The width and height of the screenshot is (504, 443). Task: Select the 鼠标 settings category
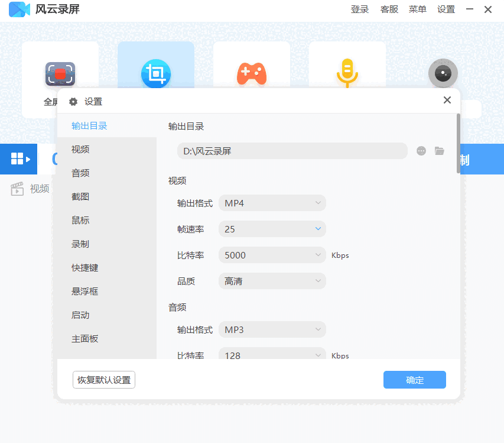[x=107, y=221]
